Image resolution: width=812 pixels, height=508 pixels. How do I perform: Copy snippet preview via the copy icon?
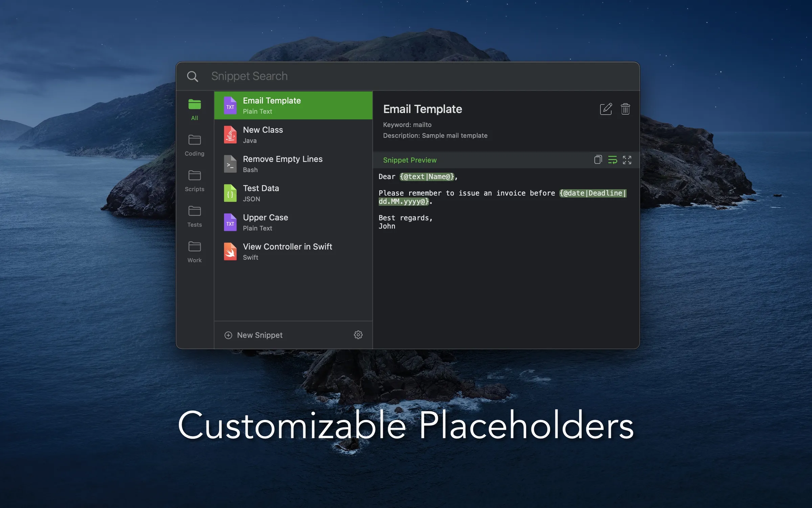click(597, 160)
